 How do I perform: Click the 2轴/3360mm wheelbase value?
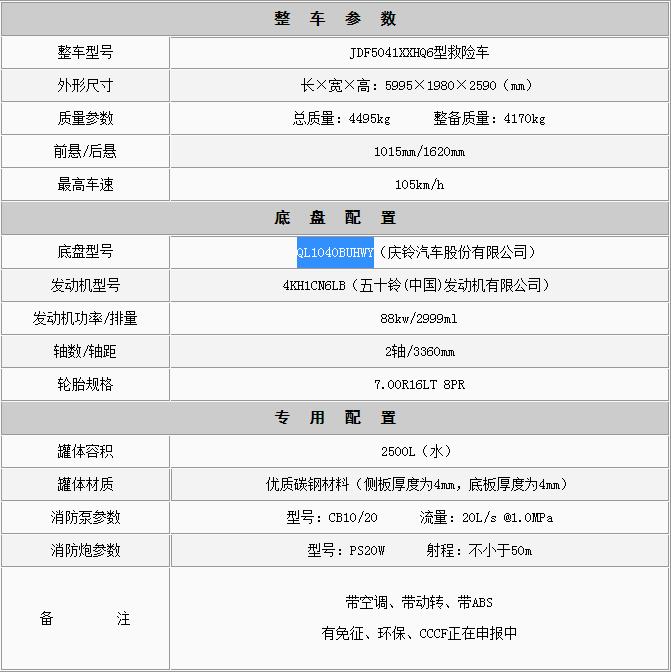(x=419, y=352)
